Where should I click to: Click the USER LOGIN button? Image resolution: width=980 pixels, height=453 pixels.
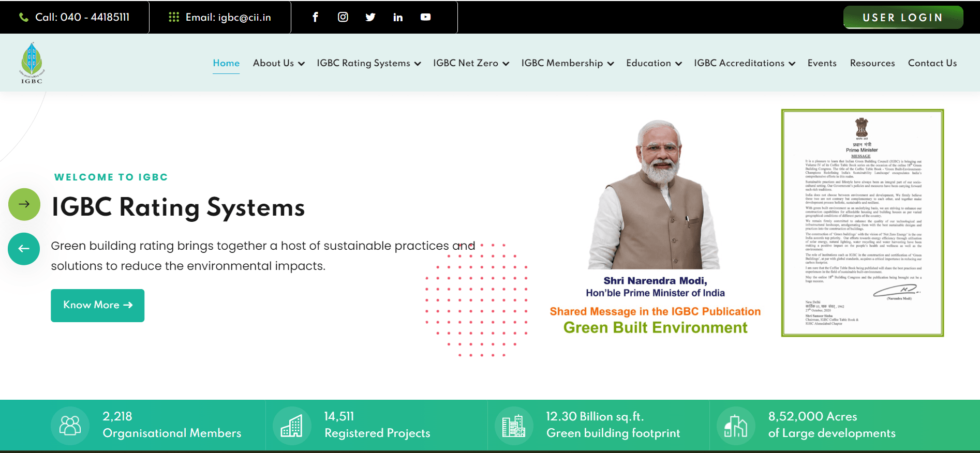coord(903,18)
